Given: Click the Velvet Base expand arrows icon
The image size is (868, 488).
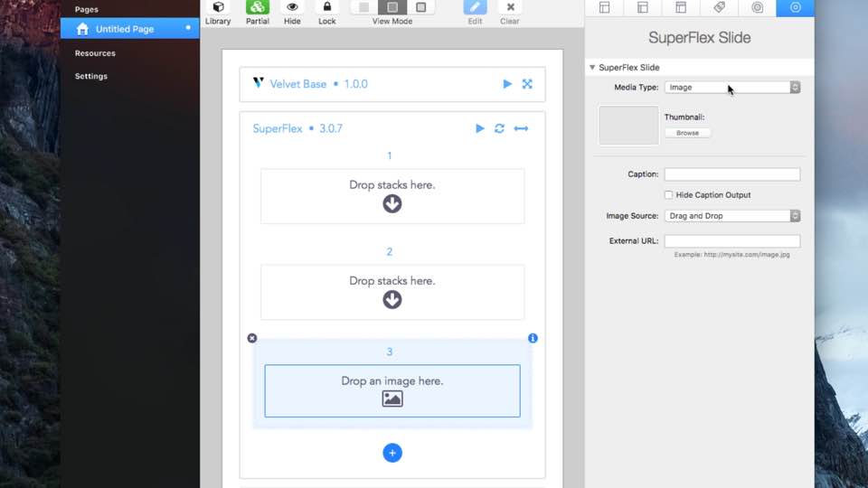Looking at the screenshot, I should point(527,84).
